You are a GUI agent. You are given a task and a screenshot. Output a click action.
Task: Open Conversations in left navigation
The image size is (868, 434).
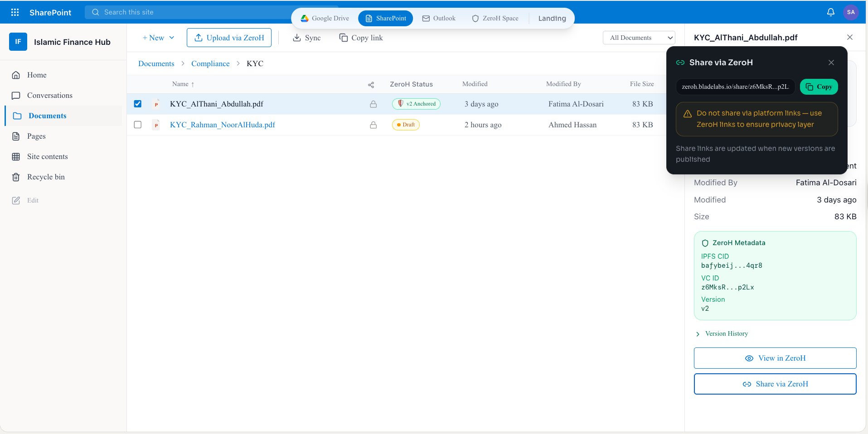[x=63, y=96]
